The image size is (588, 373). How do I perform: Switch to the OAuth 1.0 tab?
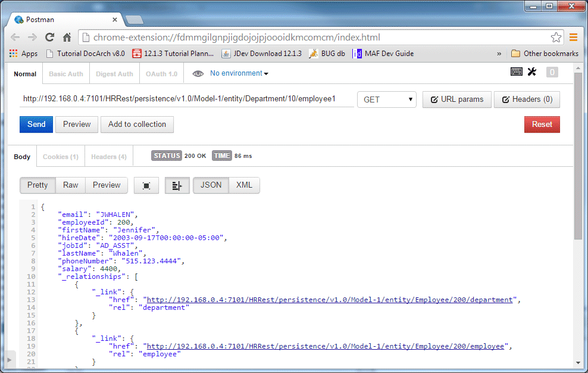(162, 74)
